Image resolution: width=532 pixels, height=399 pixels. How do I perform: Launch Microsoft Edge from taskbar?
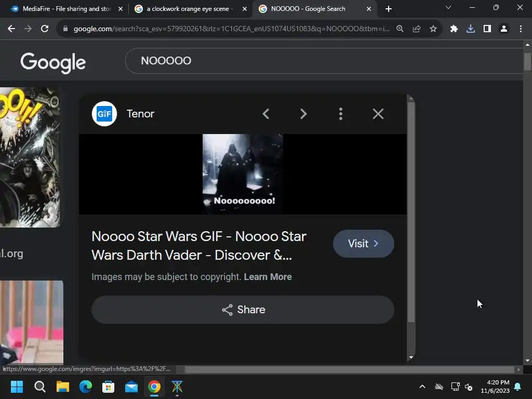click(86, 387)
